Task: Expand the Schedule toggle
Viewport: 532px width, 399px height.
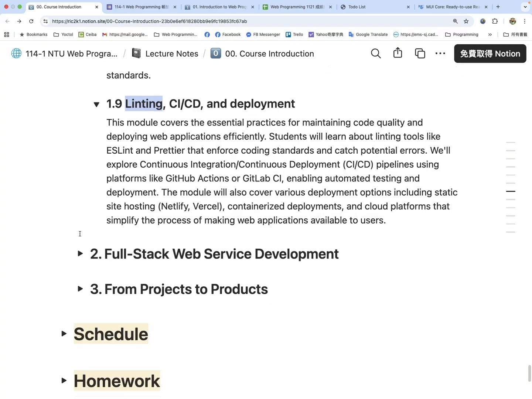Action: pos(64,334)
